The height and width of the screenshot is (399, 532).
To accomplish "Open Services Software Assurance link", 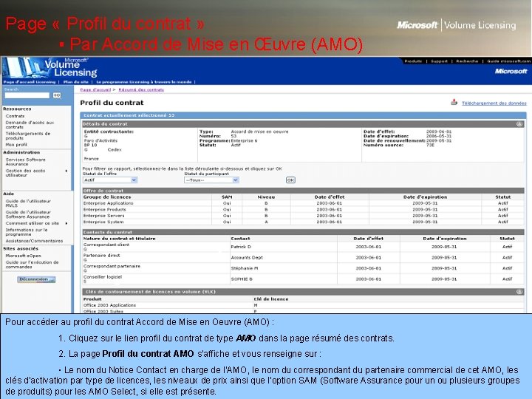I will click(x=25, y=162).
